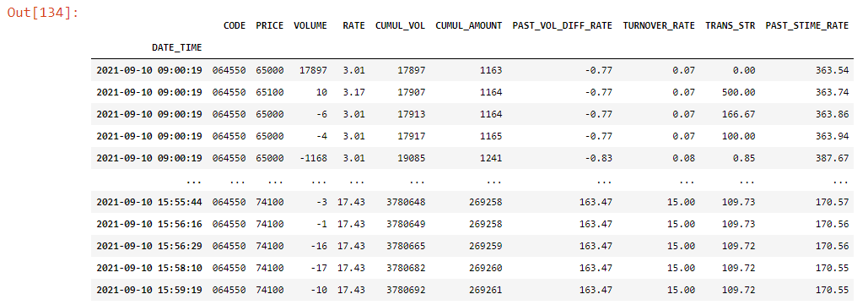Click the TURNOVER_RATE column header
Viewport: 868px width, 305px height.
[659, 25]
